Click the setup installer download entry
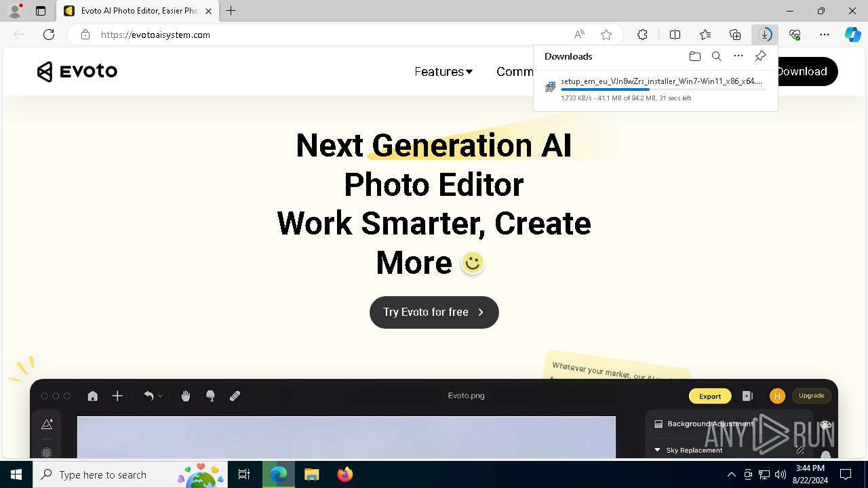 (x=655, y=89)
